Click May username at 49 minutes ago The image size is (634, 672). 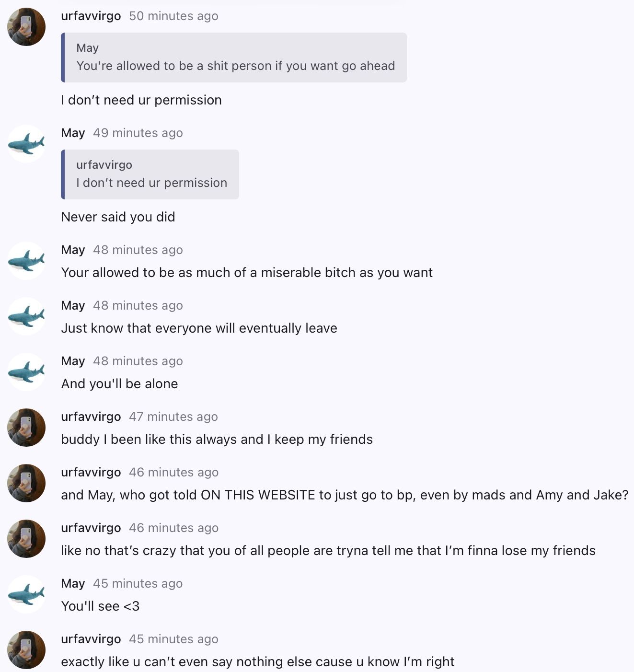coord(73,133)
